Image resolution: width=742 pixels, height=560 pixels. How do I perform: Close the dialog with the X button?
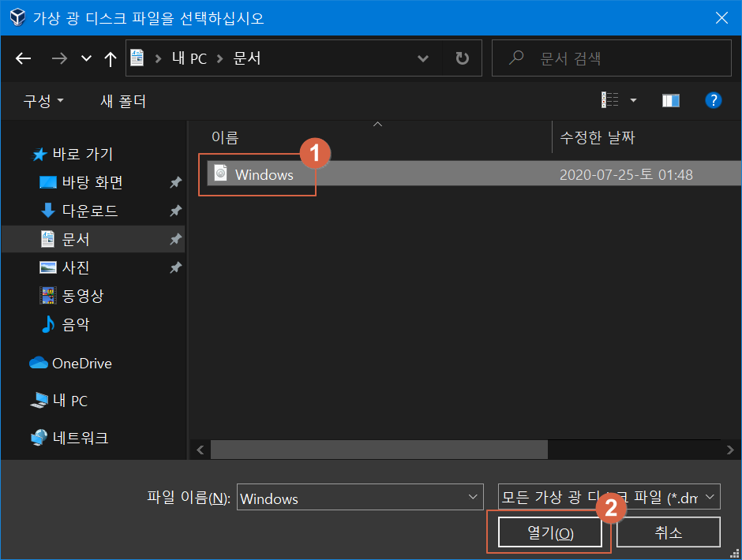721,18
